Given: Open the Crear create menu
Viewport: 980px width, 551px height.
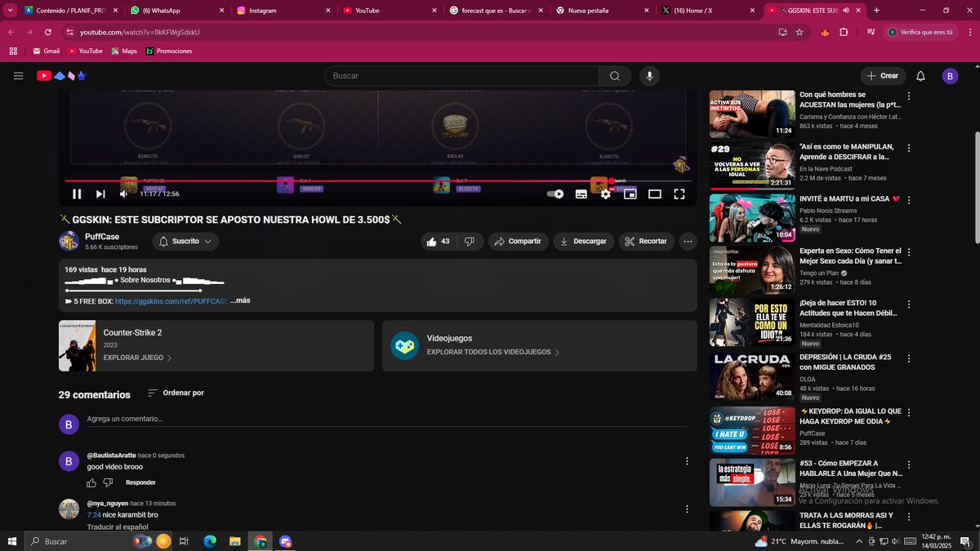Looking at the screenshot, I should pyautogui.click(x=883, y=76).
